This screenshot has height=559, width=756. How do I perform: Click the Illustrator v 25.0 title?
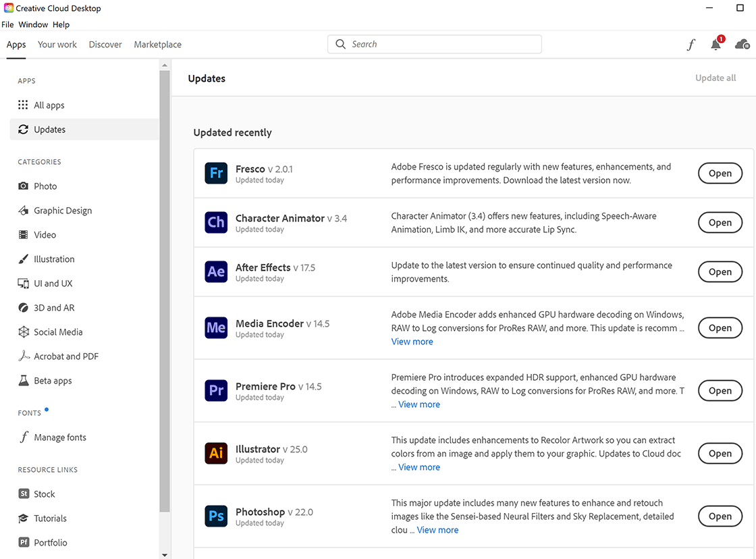click(x=271, y=449)
